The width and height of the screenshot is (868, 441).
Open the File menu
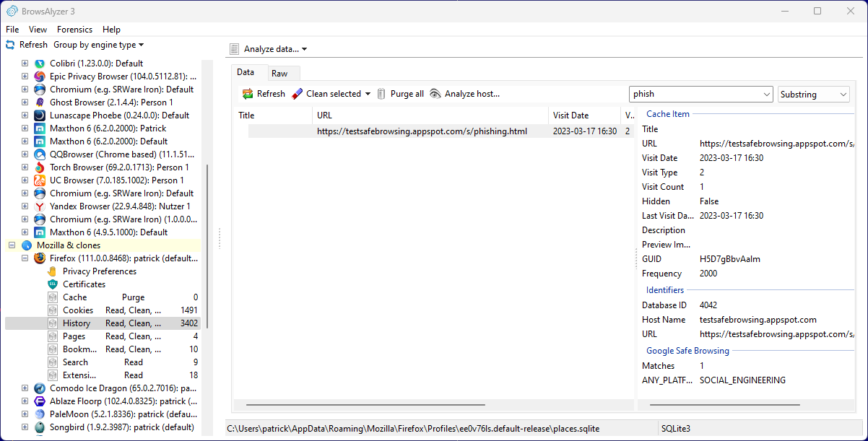pos(12,30)
